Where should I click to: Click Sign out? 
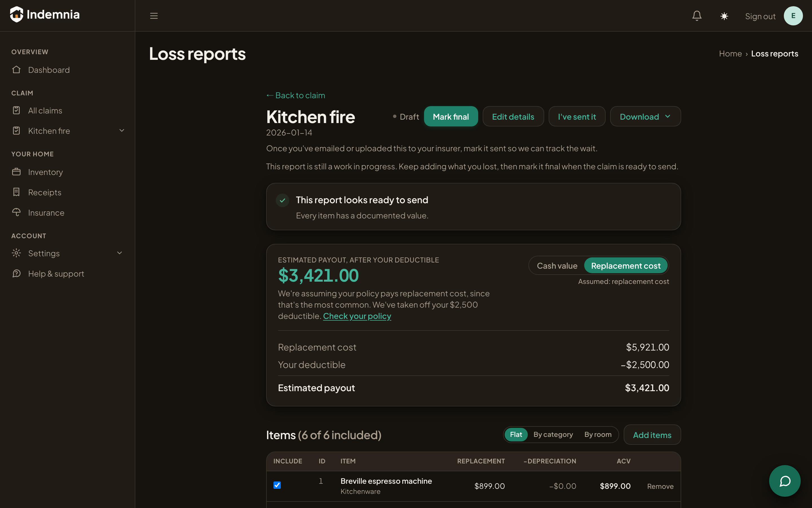tap(760, 16)
